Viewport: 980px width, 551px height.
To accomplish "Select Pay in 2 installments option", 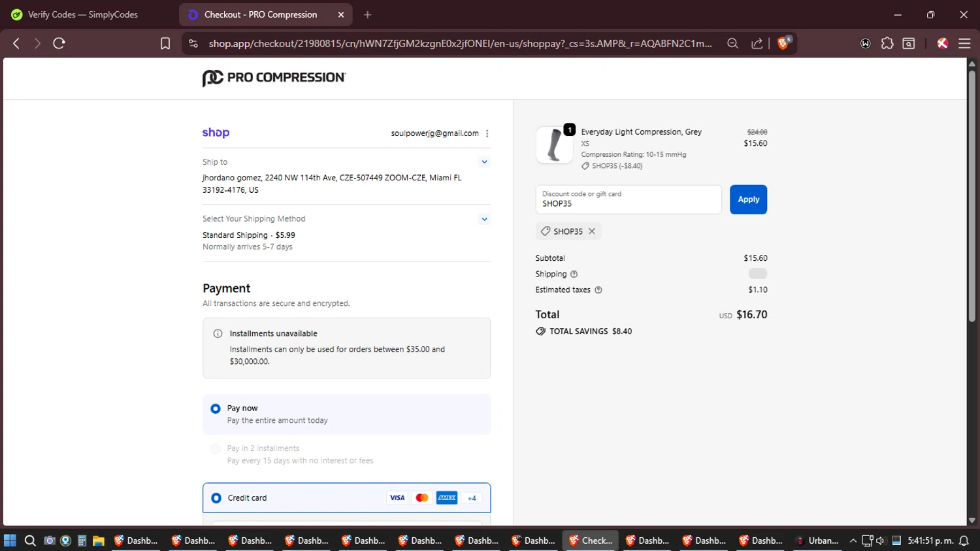I will (x=216, y=449).
